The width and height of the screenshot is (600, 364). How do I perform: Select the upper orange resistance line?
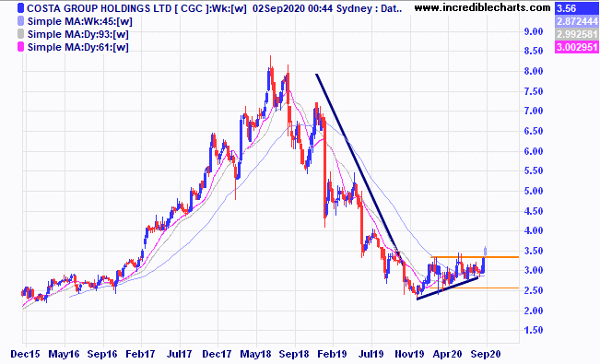[475, 257]
